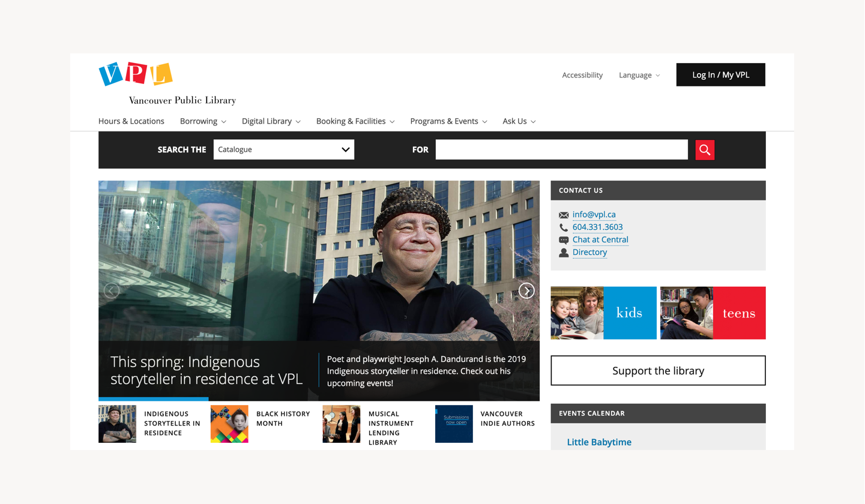
Task: Click the 604.331.3603 phone link
Action: pyautogui.click(x=598, y=227)
